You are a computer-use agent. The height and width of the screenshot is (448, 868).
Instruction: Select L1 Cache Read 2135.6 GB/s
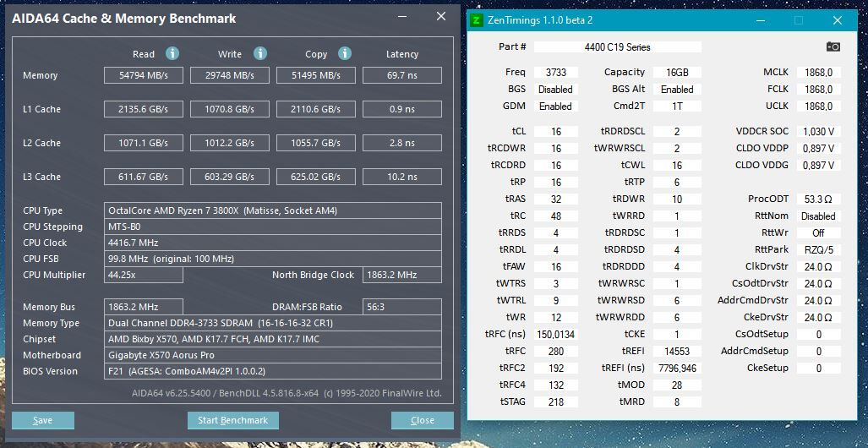click(144, 109)
